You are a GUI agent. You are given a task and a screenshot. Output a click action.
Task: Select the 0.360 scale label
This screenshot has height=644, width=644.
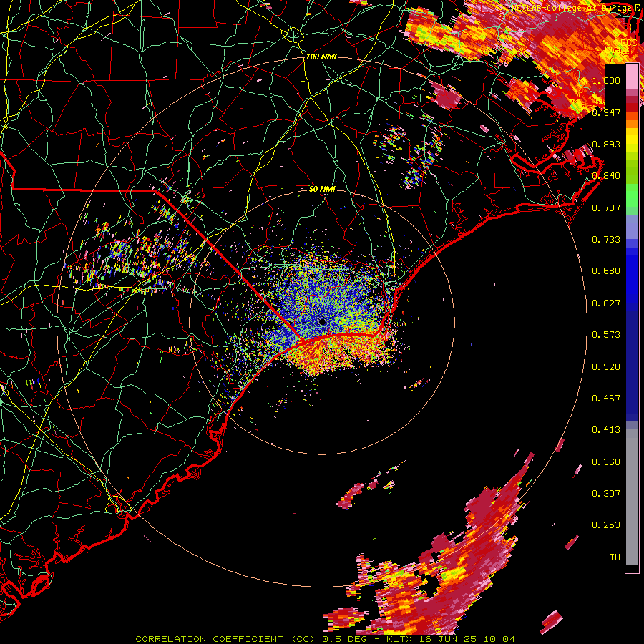point(606,462)
